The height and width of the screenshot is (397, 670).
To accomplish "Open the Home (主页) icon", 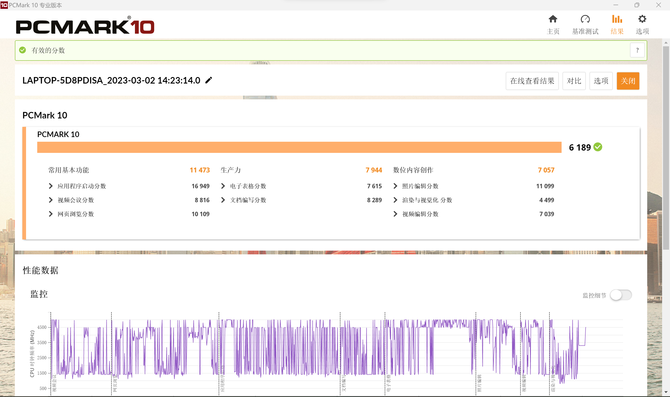I will pos(553,19).
